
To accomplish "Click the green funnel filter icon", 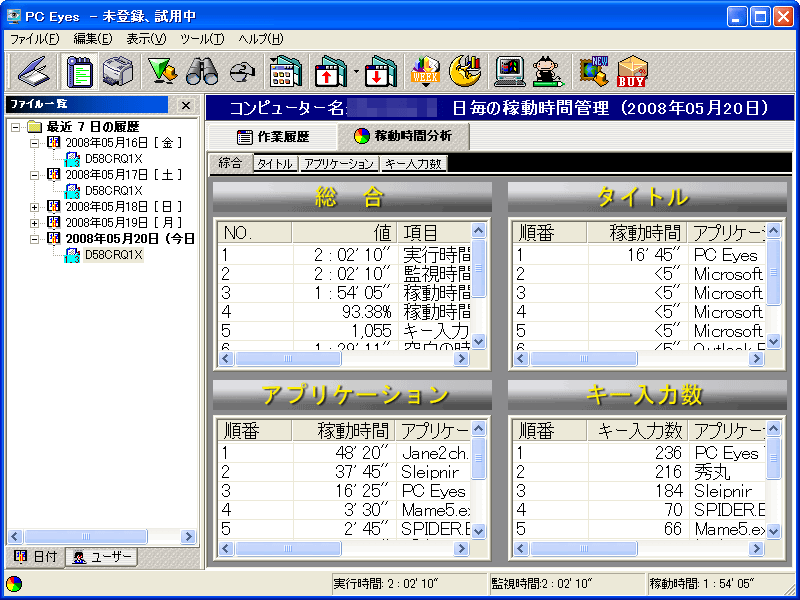I will point(162,71).
